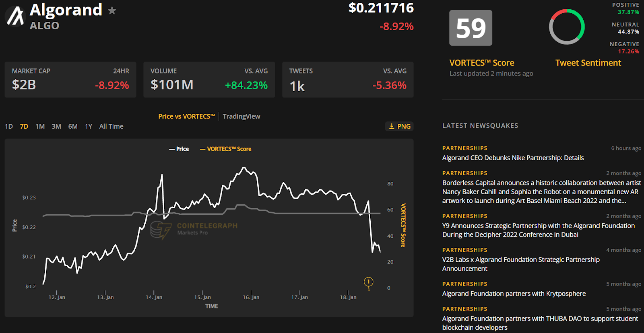Open Algorand CEO Debunks Nike Partnership article
644x333 pixels.
point(513,158)
